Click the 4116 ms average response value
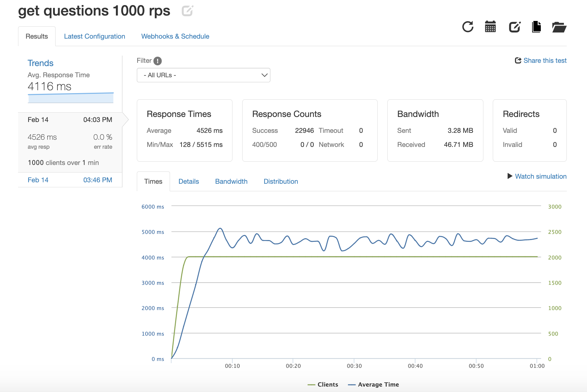This screenshot has height=392, width=587. pos(49,87)
